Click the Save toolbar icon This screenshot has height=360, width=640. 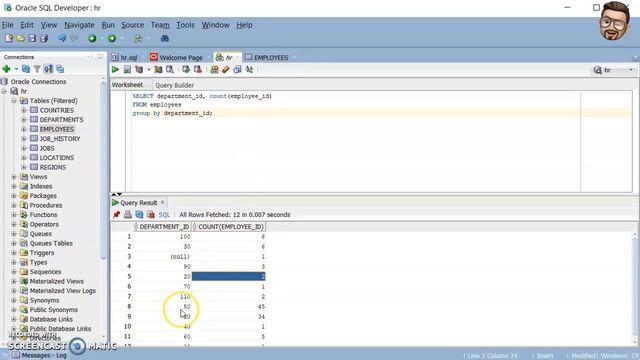pyautogui.click(x=32, y=38)
